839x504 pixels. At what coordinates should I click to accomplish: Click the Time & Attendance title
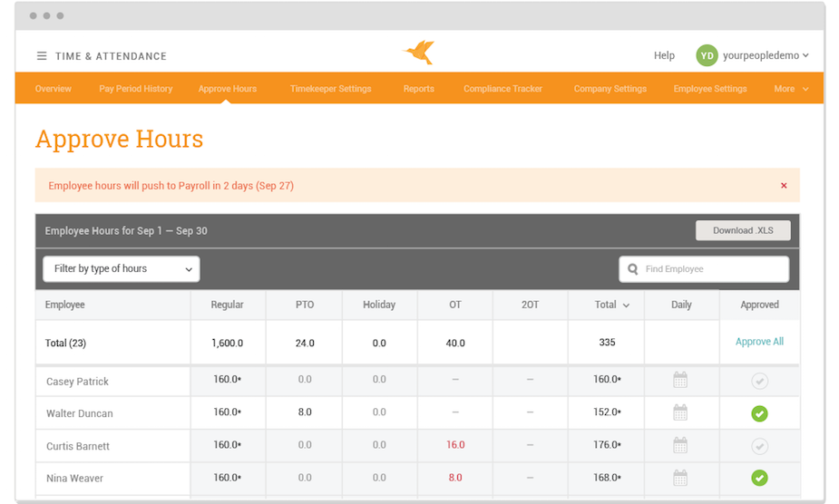[x=111, y=56]
